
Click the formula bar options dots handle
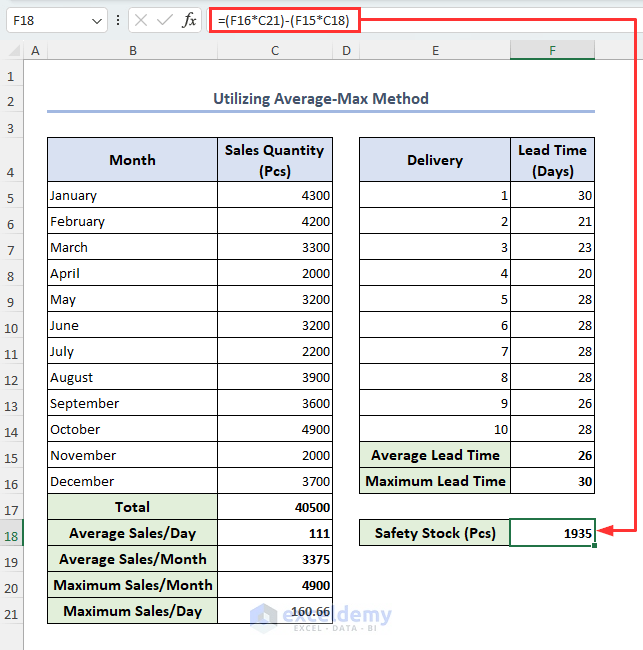[119, 20]
